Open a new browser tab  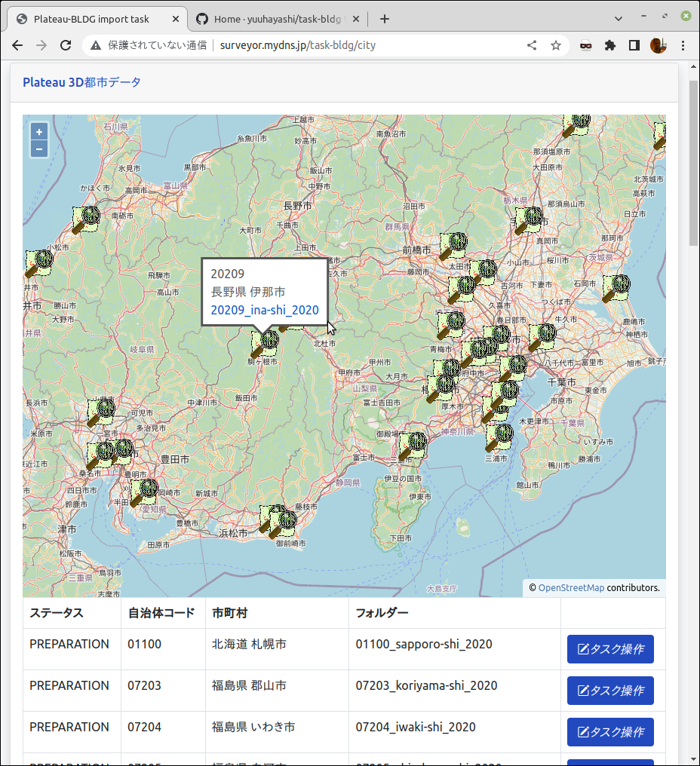coord(385,19)
